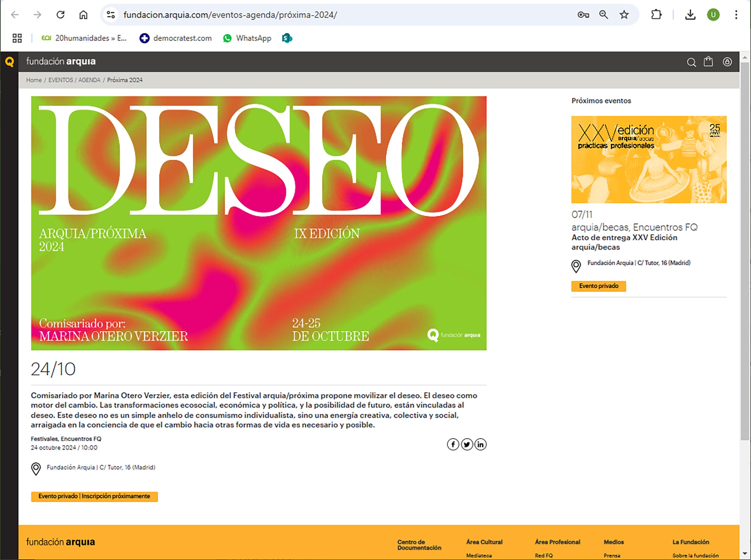Open WhatsApp bookmark
The image size is (751, 560).
[x=247, y=38]
